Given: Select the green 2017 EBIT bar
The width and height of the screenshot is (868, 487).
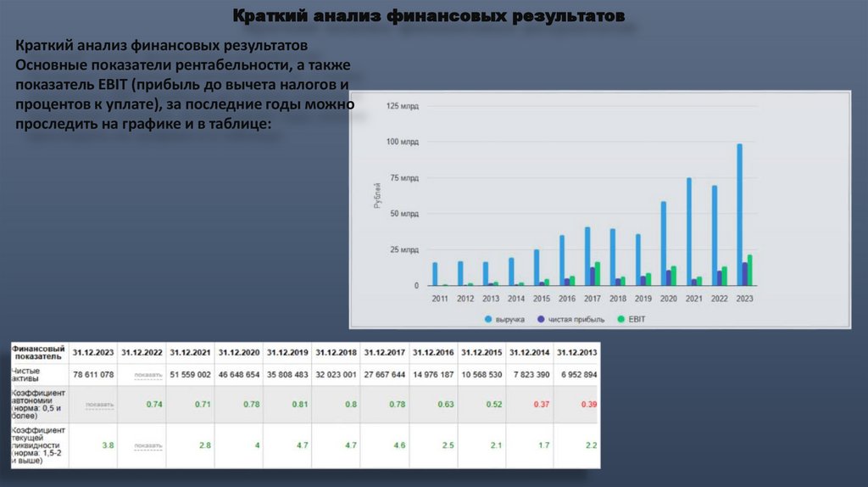Looking at the screenshot, I should coord(598,274).
